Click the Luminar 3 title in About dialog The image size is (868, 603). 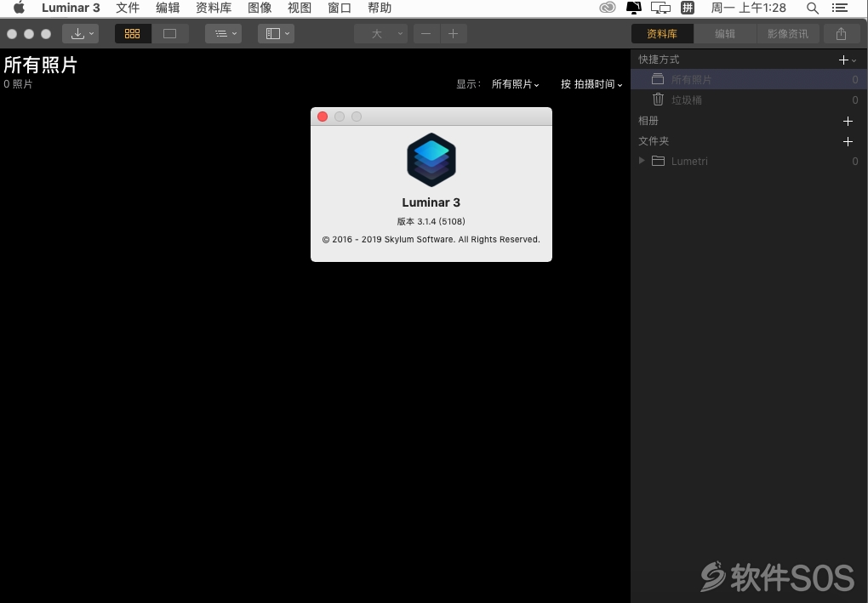[x=431, y=202]
